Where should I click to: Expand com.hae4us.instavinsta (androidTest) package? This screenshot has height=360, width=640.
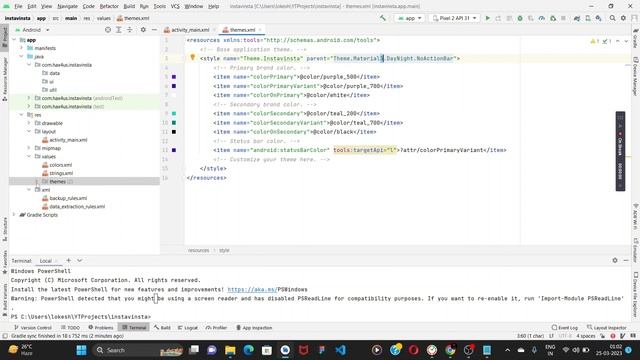[29, 98]
